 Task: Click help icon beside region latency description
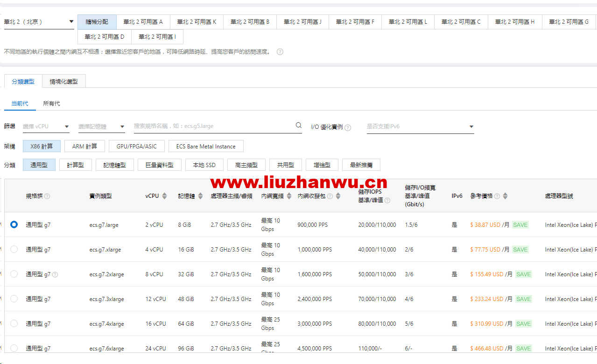click(280, 52)
